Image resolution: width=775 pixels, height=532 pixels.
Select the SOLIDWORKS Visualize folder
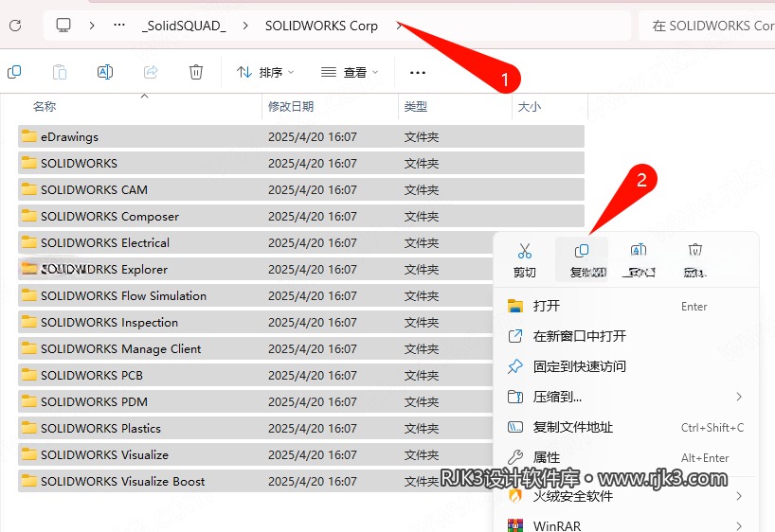pyautogui.click(x=256, y=455)
